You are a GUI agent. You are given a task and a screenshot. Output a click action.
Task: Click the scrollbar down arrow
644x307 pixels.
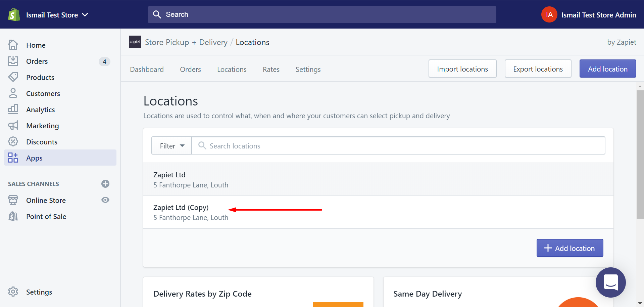coord(640,303)
